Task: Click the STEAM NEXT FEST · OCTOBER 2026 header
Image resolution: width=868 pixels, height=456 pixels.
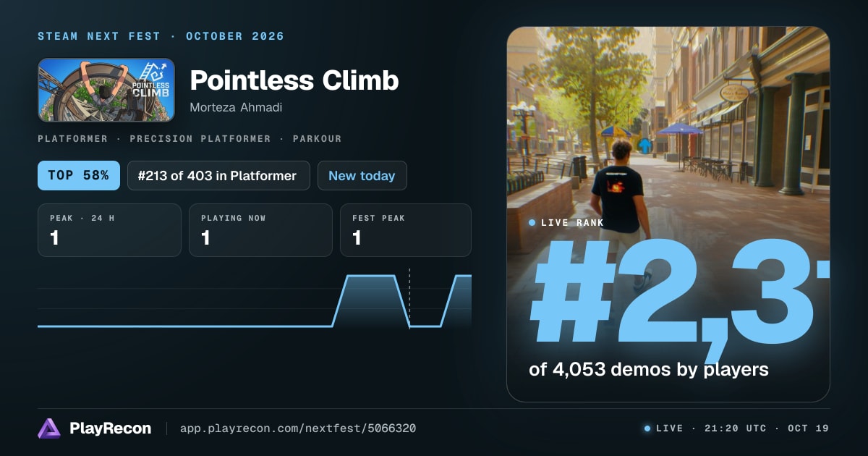Action: coord(161,36)
